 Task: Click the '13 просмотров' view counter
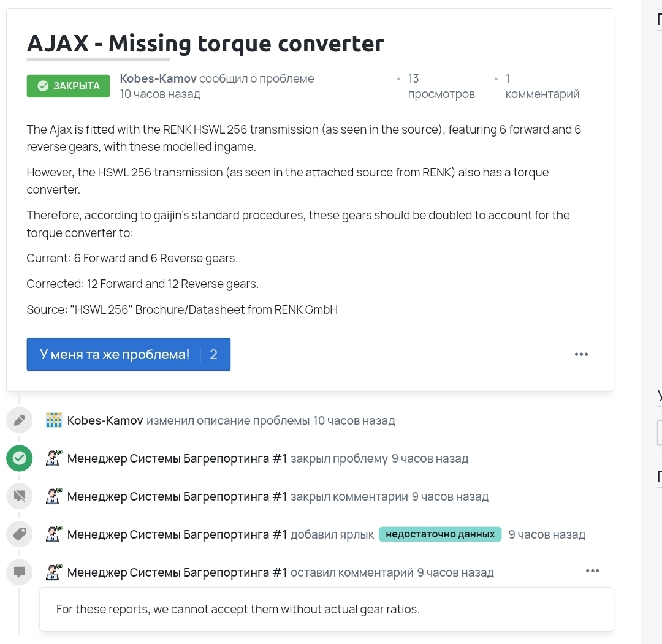pyautogui.click(x=441, y=86)
